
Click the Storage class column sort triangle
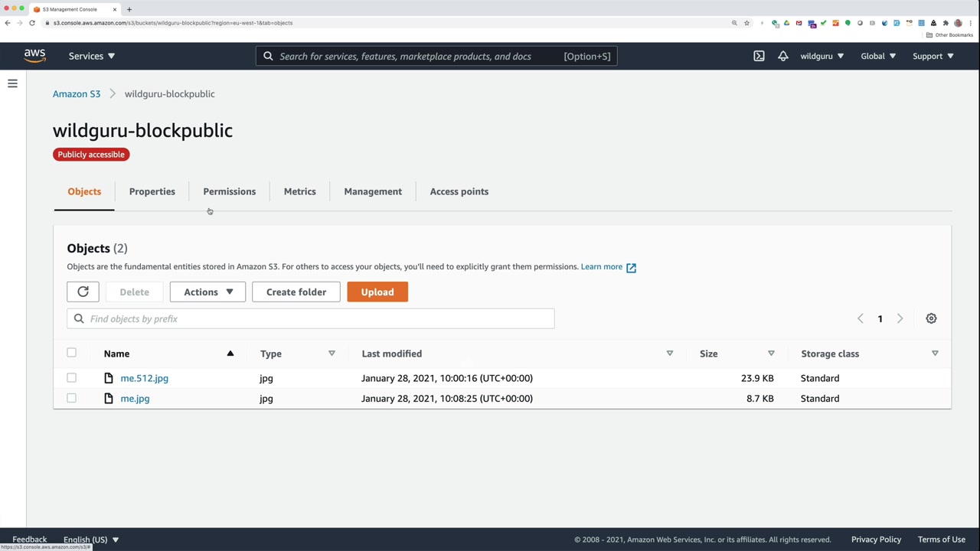[935, 354]
